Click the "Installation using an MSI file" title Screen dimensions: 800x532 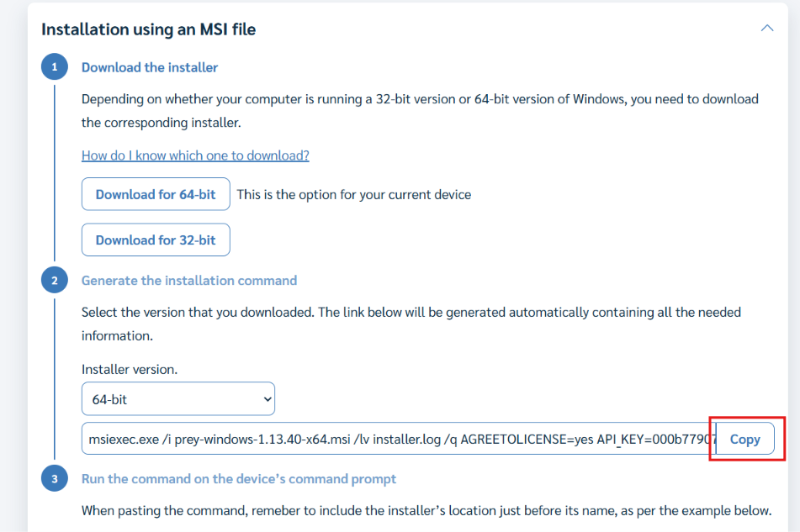click(148, 29)
